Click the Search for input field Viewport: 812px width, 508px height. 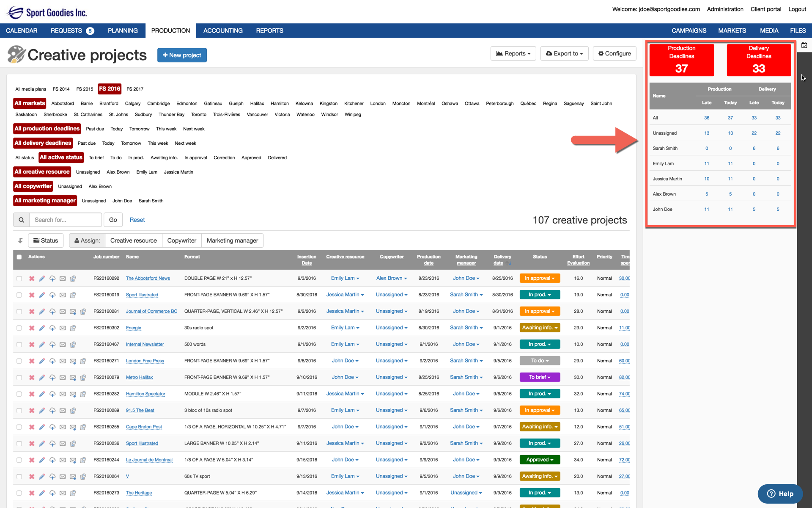pos(66,220)
